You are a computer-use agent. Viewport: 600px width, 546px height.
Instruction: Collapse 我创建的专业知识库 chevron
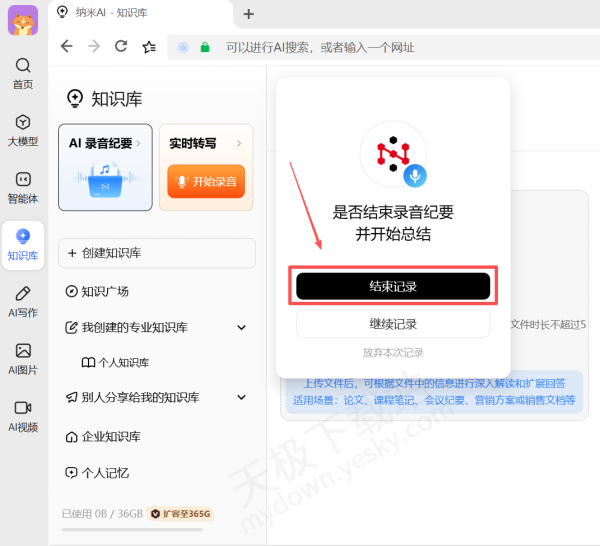point(241,327)
